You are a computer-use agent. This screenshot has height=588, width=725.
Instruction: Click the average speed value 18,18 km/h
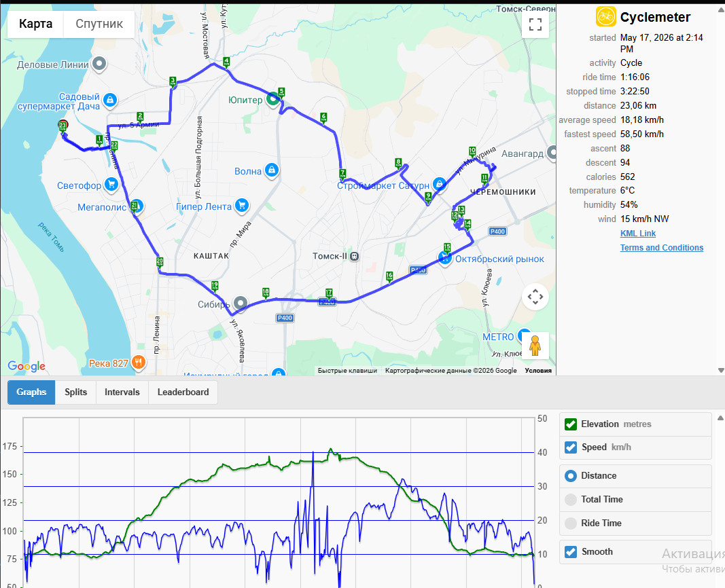point(642,120)
